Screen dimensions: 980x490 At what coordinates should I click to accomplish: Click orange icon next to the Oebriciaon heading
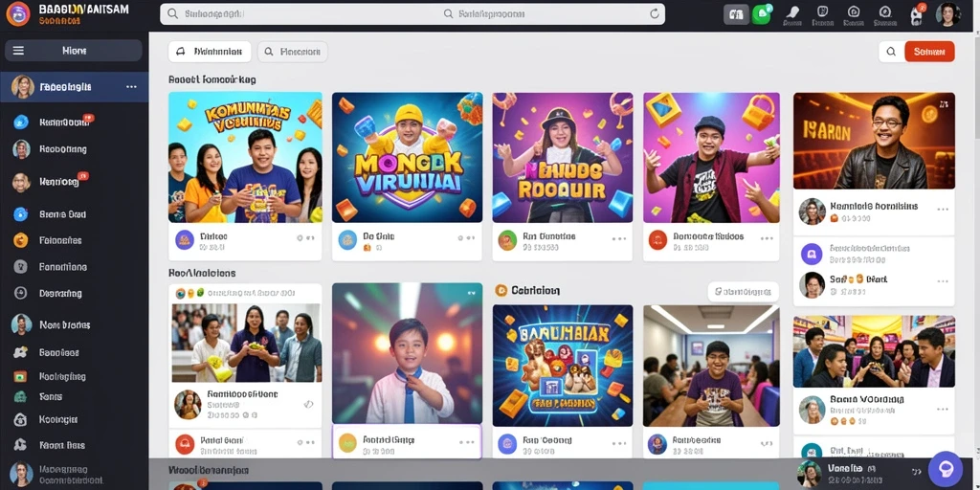coord(501,290)
